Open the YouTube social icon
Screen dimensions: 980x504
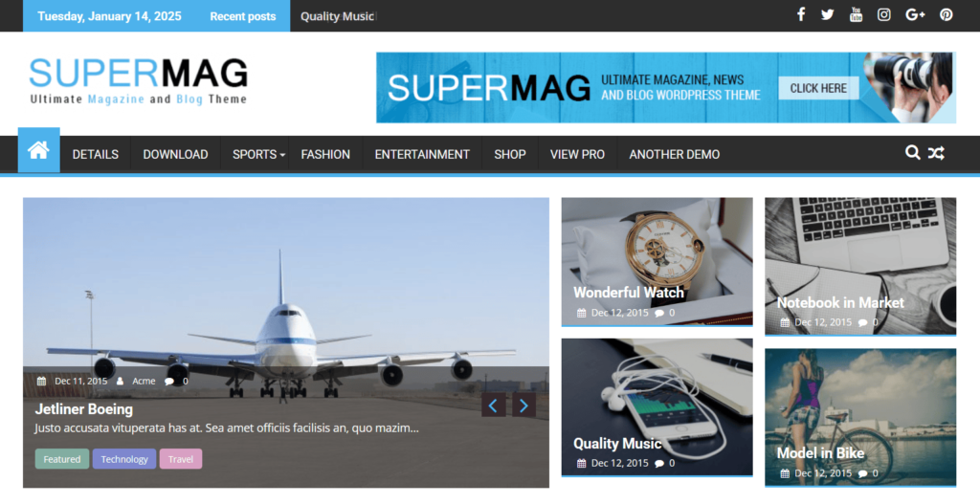click(856, 14)
